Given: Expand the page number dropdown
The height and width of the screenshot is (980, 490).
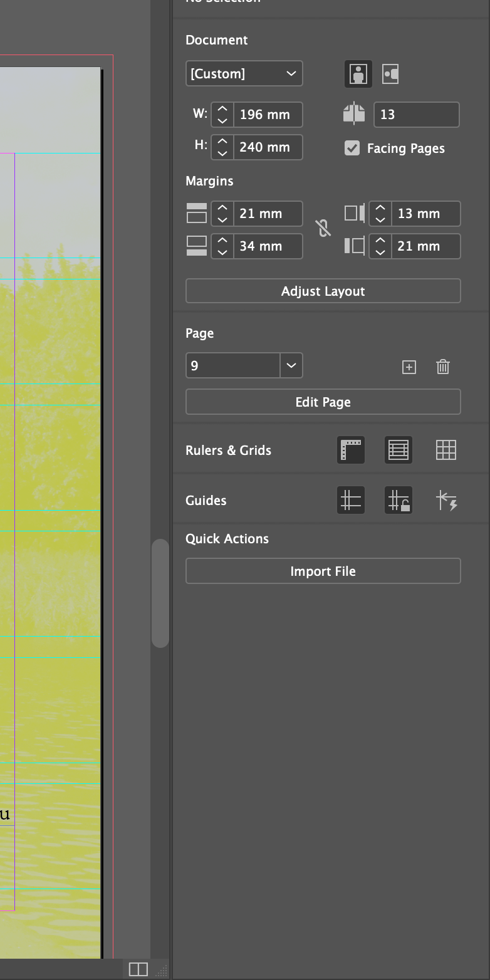Looking at the screenshot, I should pos(291,365).
